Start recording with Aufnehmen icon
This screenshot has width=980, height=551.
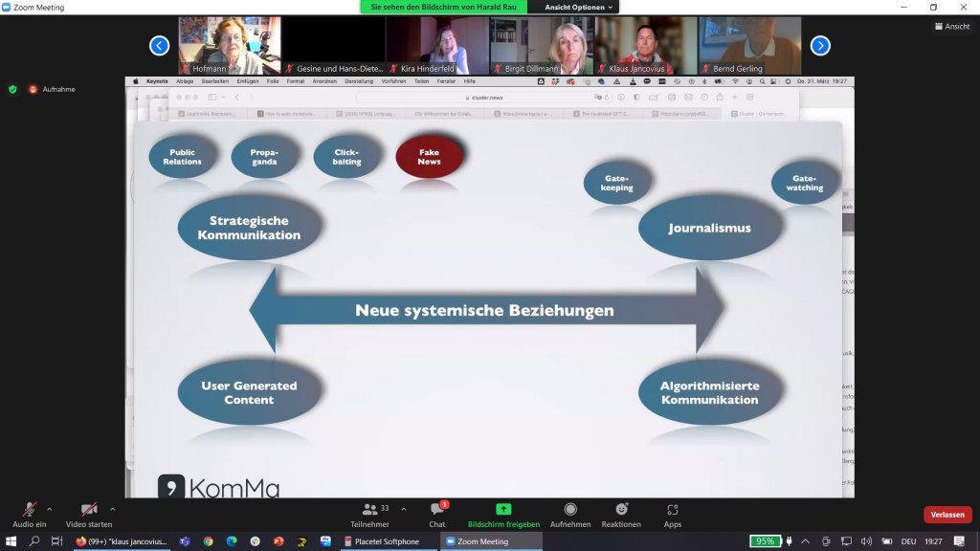click(570, 510)
